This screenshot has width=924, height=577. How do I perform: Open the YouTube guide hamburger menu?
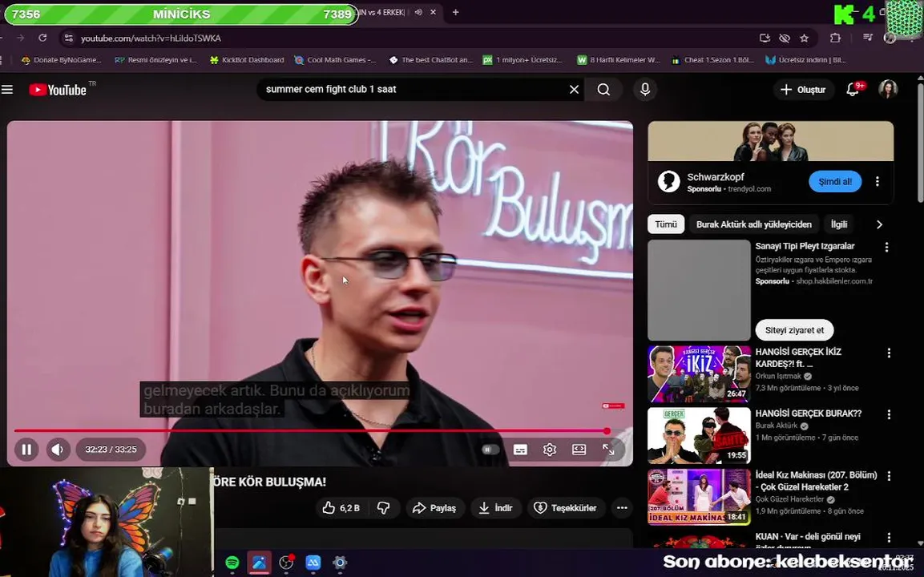click(x=7, y=90)
